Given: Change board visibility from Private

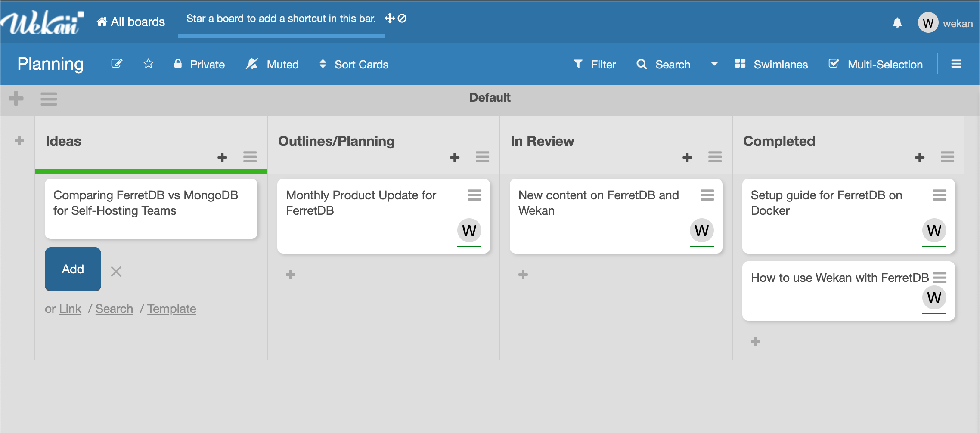Looking at the screenshot, I should click(x=199, y=64).
